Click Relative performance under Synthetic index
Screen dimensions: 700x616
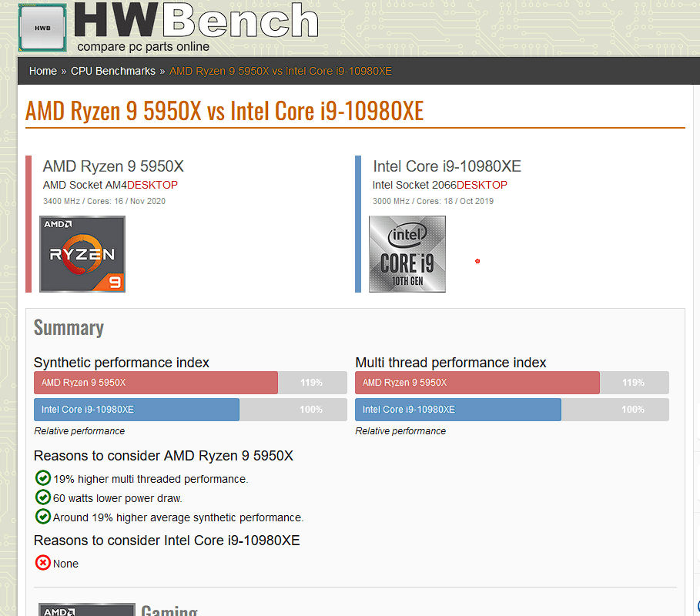(79, 431)
